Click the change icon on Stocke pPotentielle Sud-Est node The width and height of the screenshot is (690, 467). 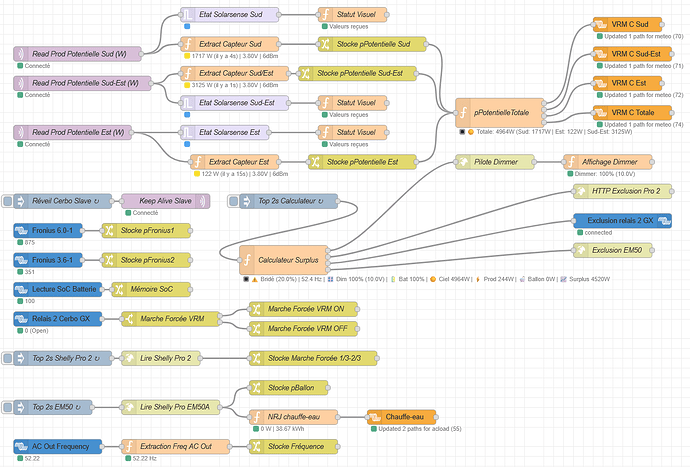pos(306,74)
